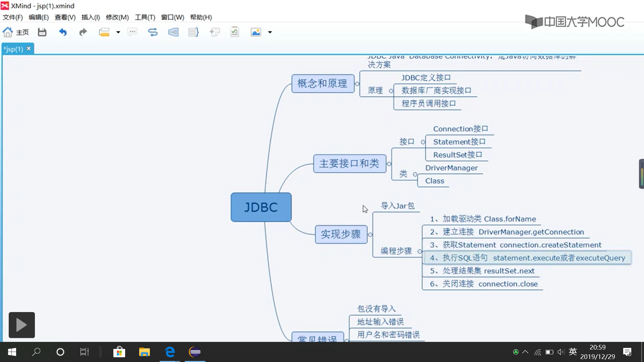Viewport: 644px width, 362px height.
Task: Open the task checklist icon
Action: pyautogui.click(x=234, y=32)
